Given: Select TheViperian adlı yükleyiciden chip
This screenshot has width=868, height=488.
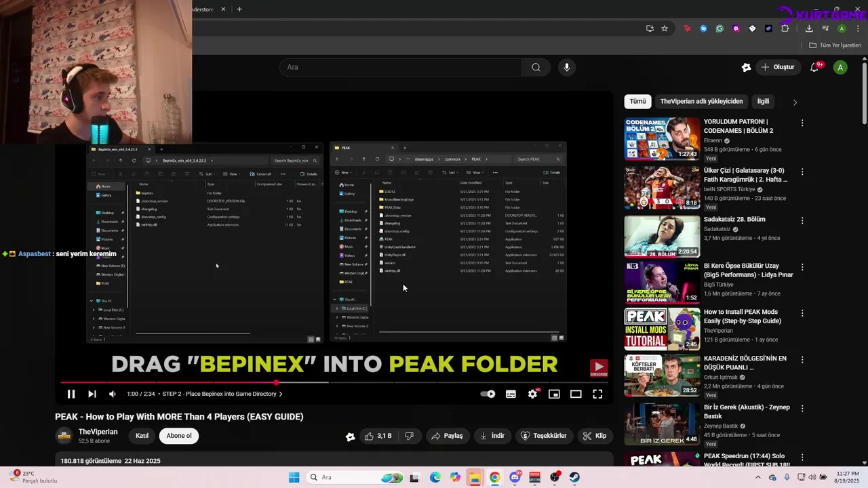Looking at the screenshot, I should click(x=701, y=102).
